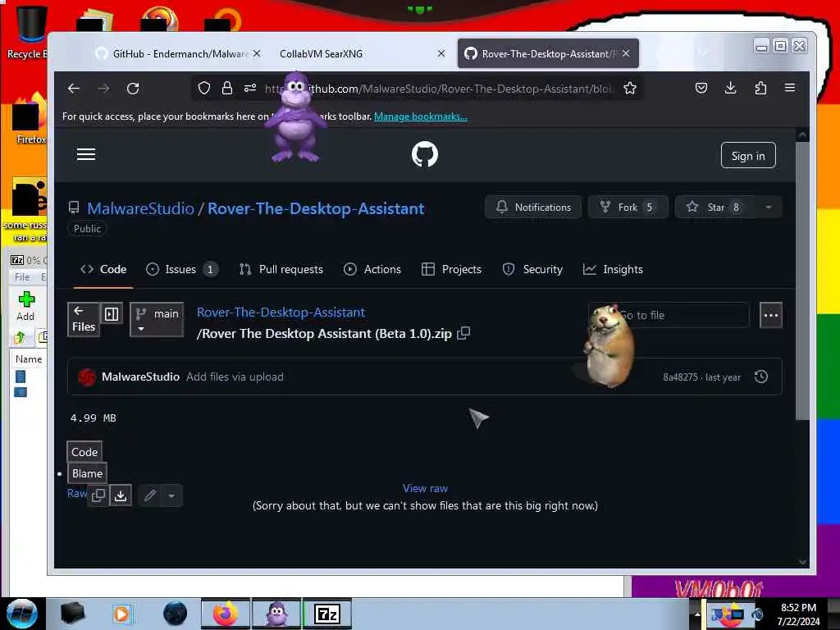
Task: Switch to CollabVM SearXNG tab
Action: click(321, 53)
